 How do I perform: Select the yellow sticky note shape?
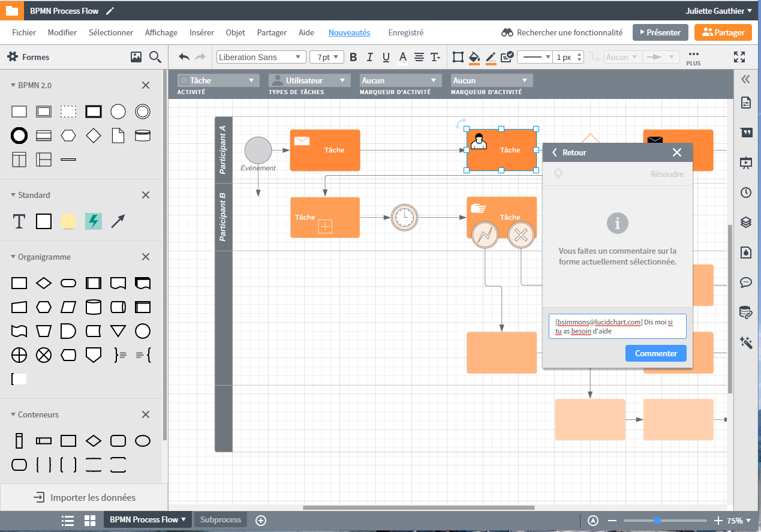(68, 221)
